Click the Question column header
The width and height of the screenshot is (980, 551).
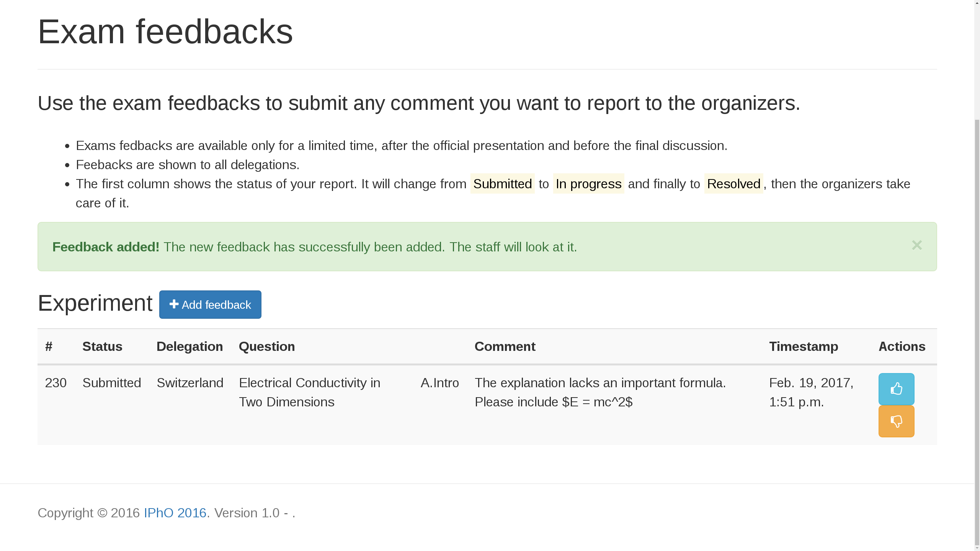pos(267,346)
